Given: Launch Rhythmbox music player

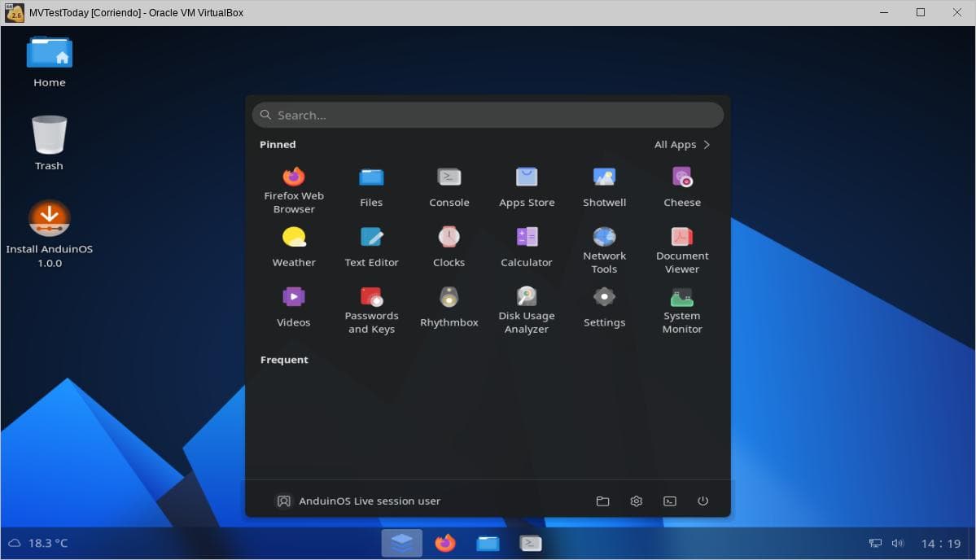Looking at the screenshot, I should click(449, 307).
